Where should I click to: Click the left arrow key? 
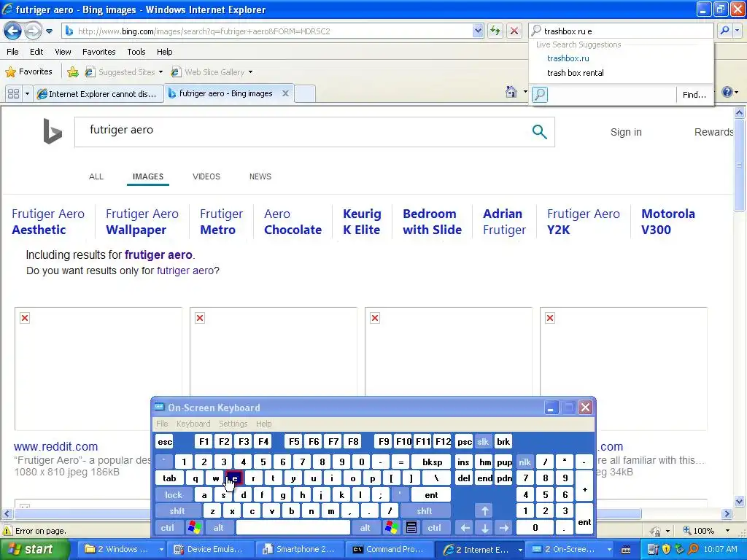465,528
